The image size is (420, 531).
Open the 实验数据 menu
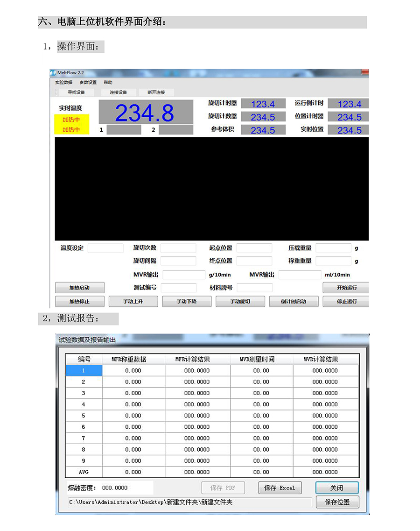tap(63, 82)
